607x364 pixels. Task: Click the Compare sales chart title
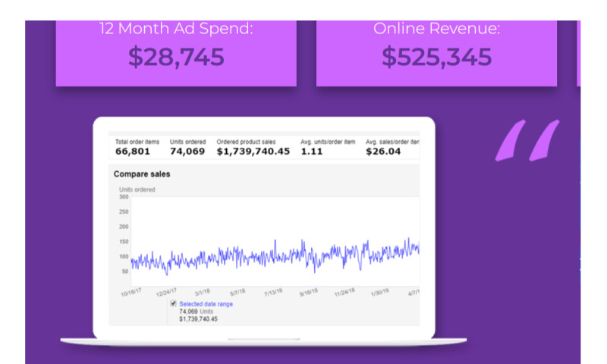(142, 174)
